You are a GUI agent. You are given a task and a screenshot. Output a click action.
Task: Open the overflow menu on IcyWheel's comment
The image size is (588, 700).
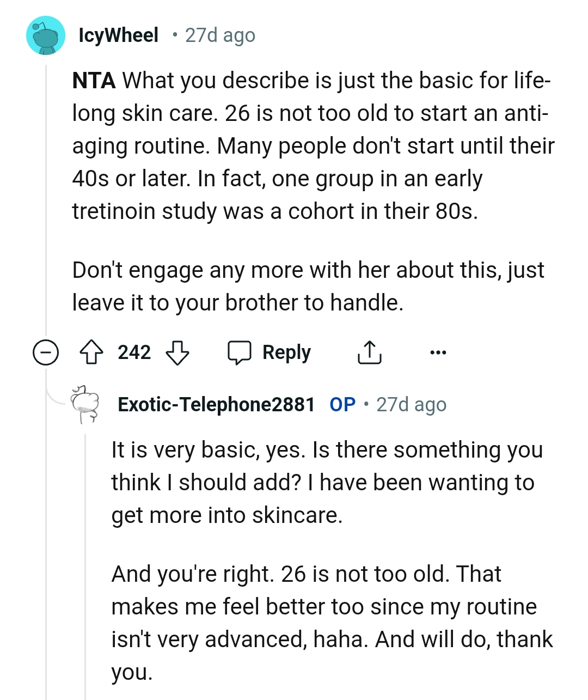click(438, 352)
